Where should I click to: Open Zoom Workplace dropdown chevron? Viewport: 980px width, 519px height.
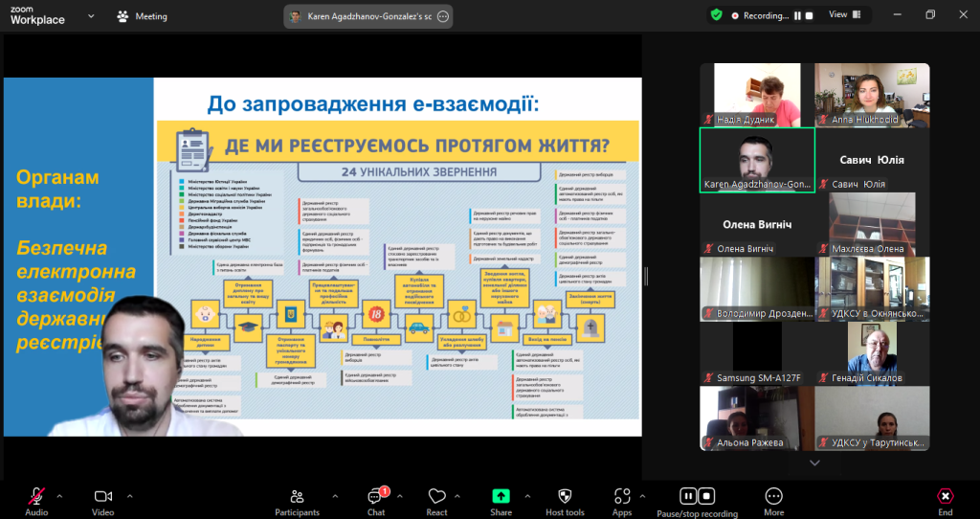point(91,16)
